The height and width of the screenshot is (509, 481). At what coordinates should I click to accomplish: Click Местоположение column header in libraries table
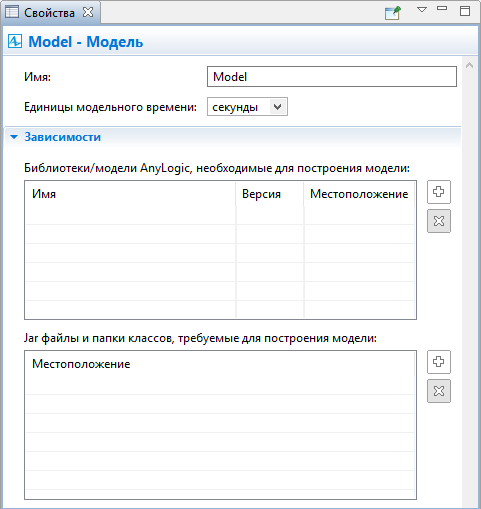359,194
